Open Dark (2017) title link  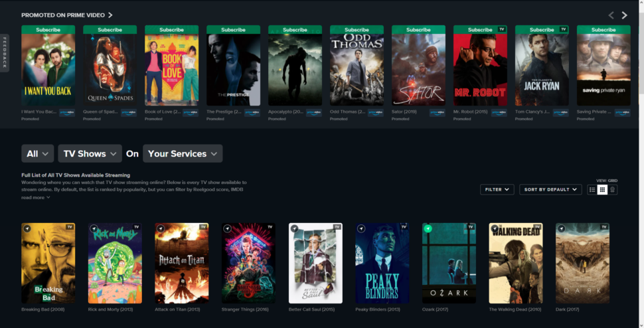567,309
